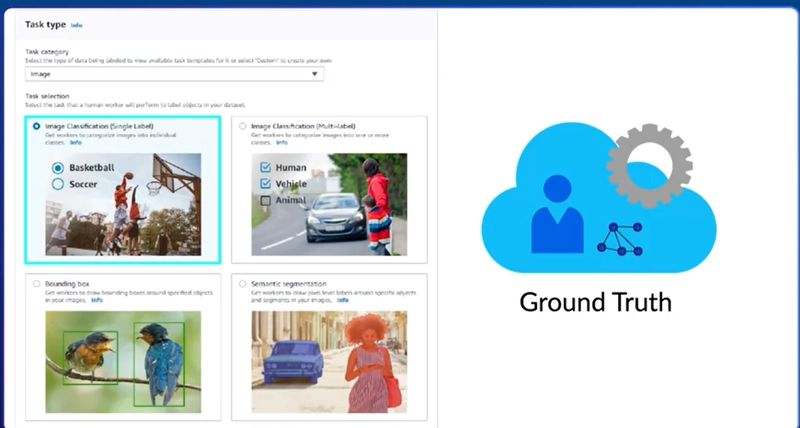This screenshot has height=428, width=800.
Task: Click the 'Task category' label
Action: point(47,52)
